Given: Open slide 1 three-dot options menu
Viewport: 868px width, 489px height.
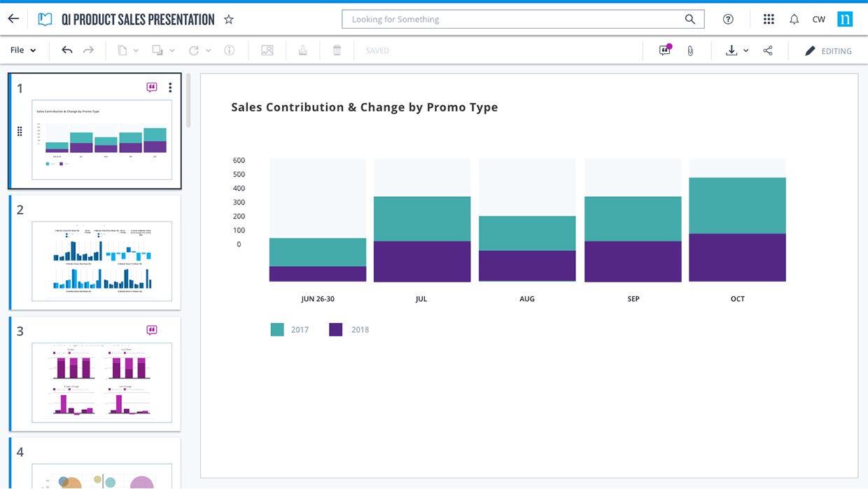Looking at the screenshot, I should (170, 88).
